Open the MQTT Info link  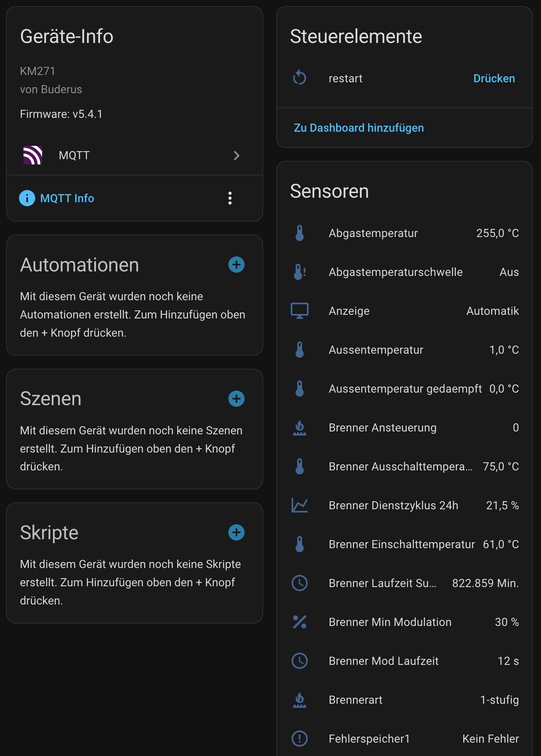(67, 198)
